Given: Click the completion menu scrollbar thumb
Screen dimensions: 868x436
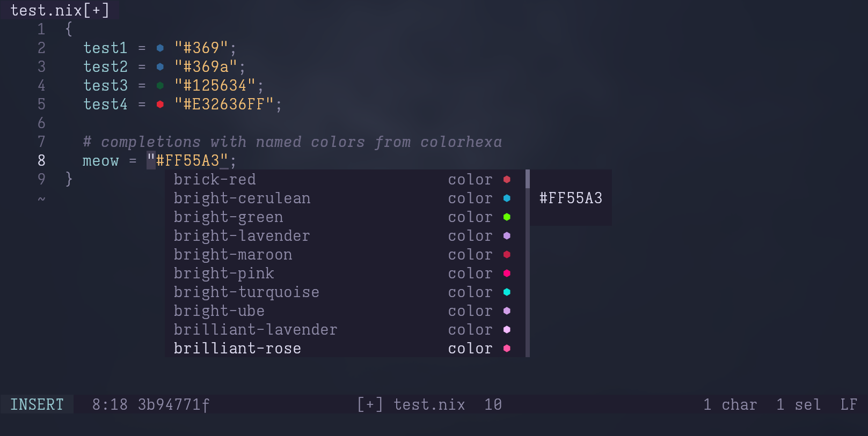Looking at the screenshot, I should tap(528, 179).
